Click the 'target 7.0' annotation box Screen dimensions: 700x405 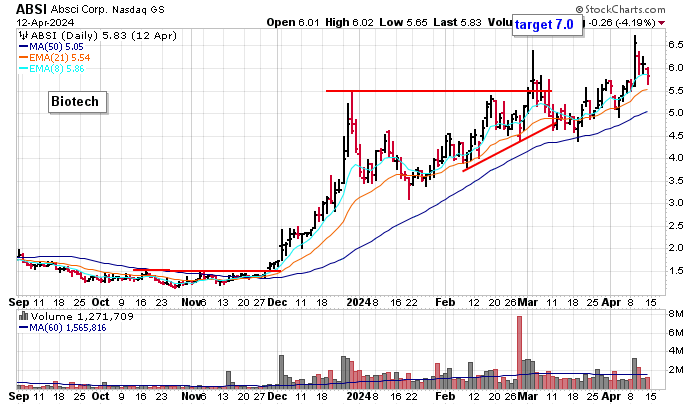click(x=548, y=24)
